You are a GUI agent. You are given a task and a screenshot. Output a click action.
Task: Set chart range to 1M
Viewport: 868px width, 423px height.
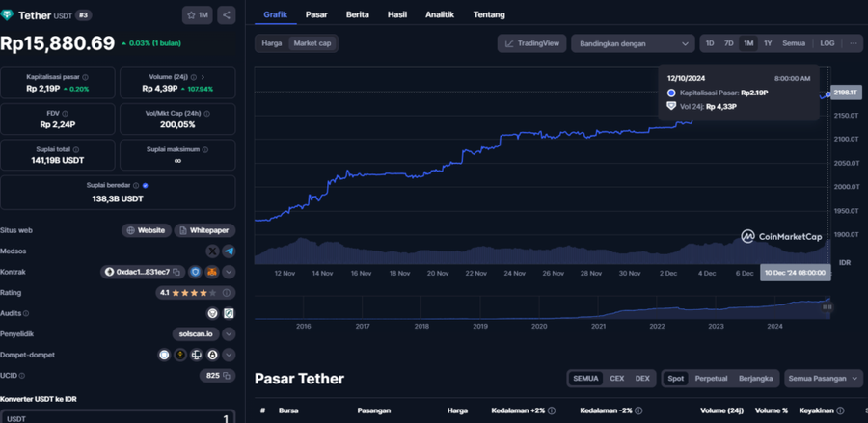pos(748,43)
